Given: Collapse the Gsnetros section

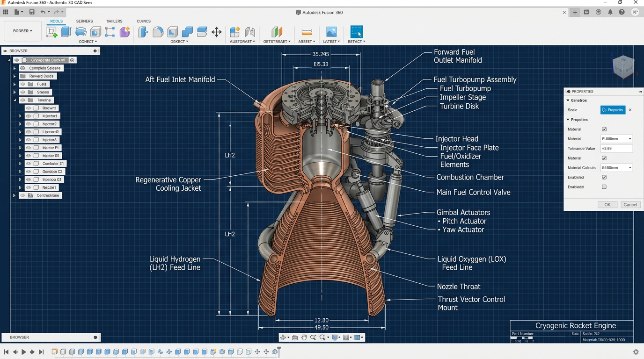Looking at the screenshot, I should (568, 101).
